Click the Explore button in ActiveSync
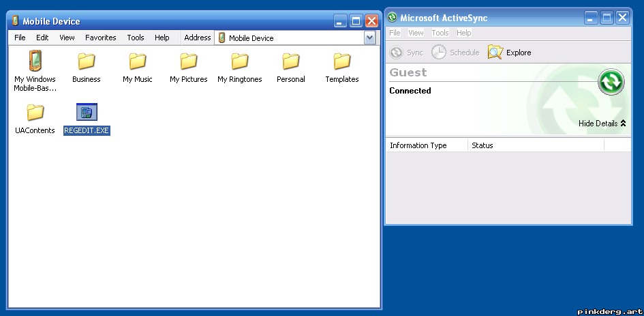The width and height of the screenshot is (644, 316). 509,53
